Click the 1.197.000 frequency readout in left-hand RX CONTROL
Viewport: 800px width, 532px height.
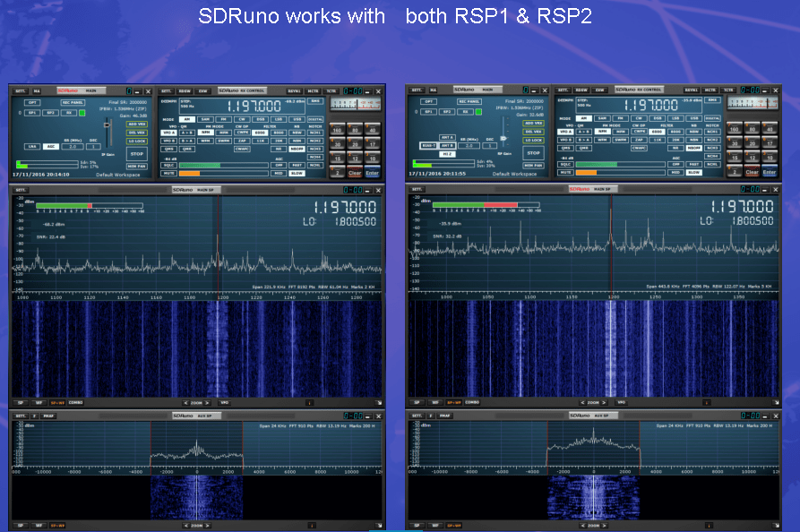(x=254, y=106)
